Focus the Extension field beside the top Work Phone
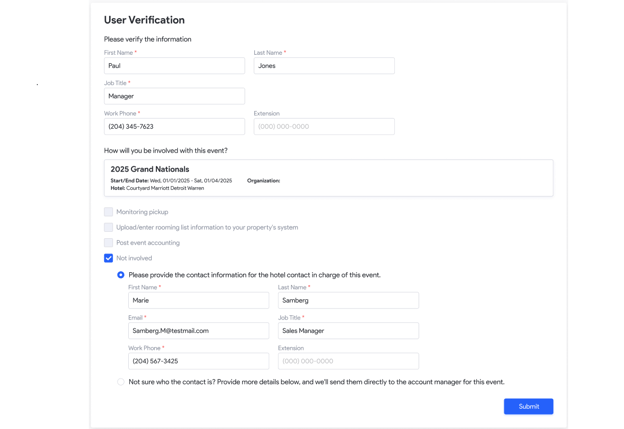 point(324,127)
